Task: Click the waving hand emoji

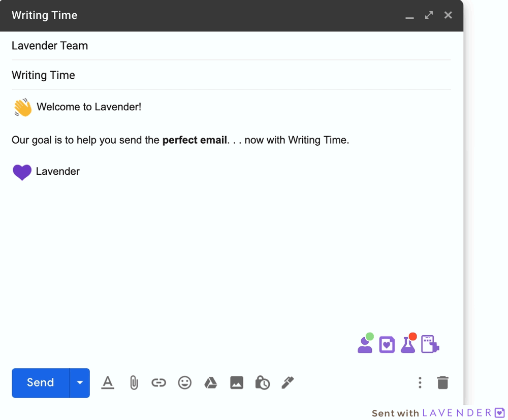Action: (23, 108)
